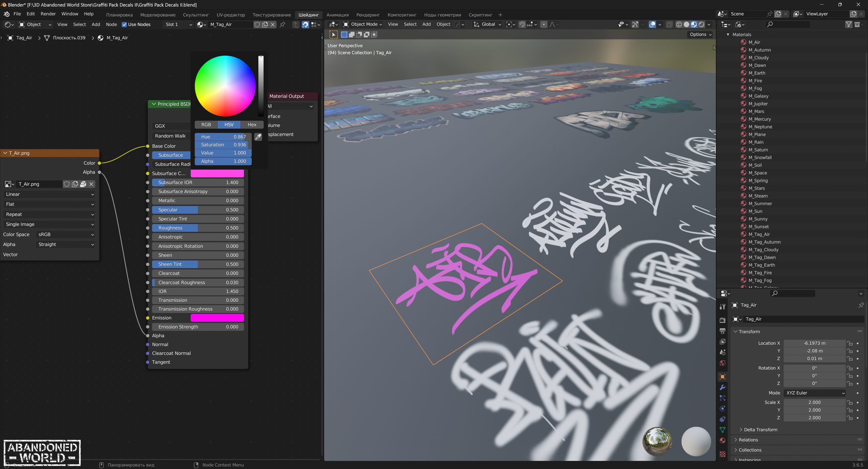Click the pin icon beside Tag_Air
The height and width of the screenshot is (469, 868).
tap(861, 305)
